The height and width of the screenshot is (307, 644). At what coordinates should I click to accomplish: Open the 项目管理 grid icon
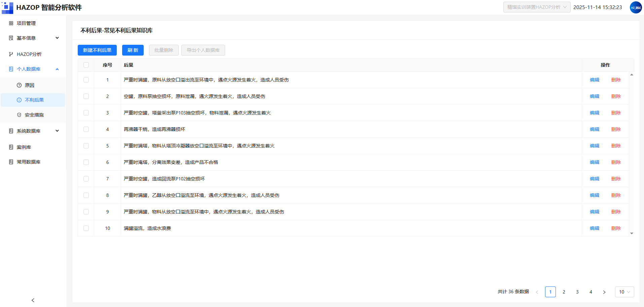coord(11,23)
